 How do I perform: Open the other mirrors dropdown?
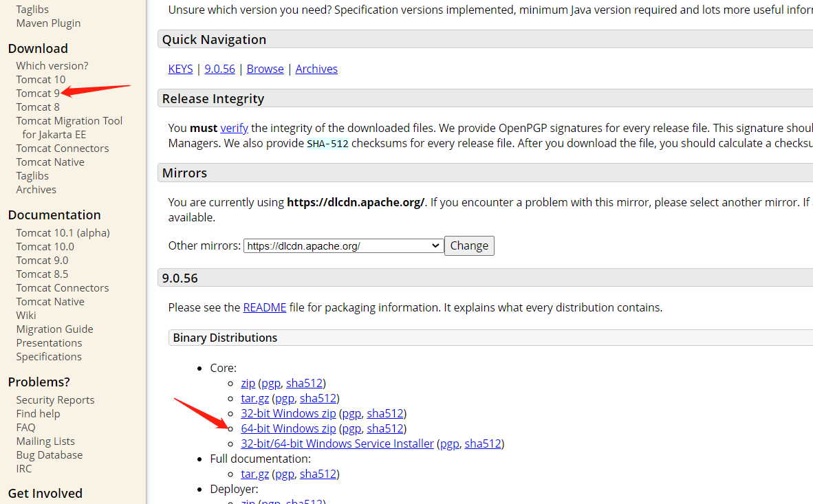click(343, 245)
